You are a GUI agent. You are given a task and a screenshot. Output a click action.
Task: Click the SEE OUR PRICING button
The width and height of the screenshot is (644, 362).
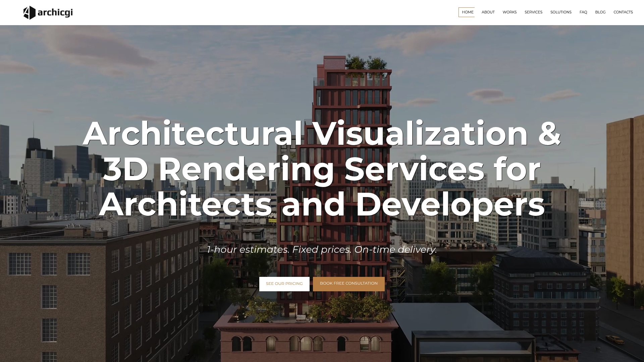tap(284, 284)
